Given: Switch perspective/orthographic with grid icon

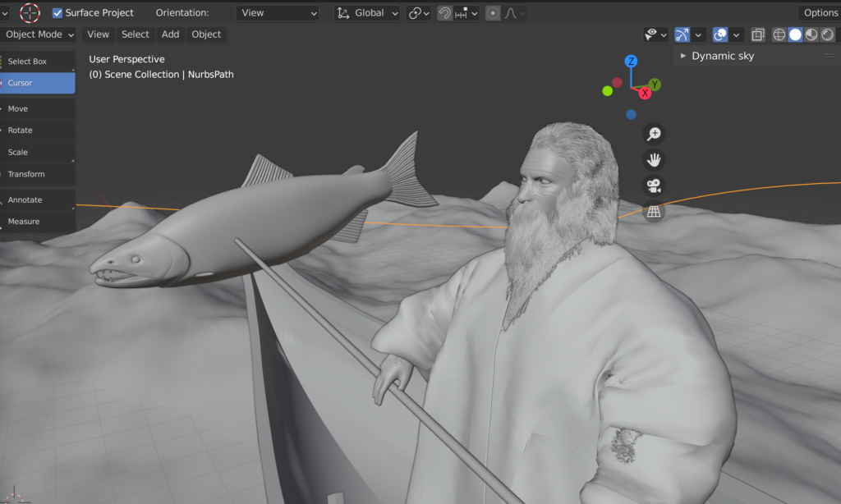Looking at the screenshot, I should (x=654, y=212).
